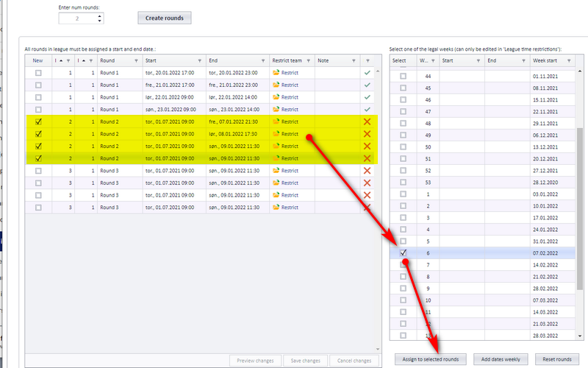Select week 44 checkbox
The width and height of the screenshot is (588, 368).
click(x=403, y=76)
